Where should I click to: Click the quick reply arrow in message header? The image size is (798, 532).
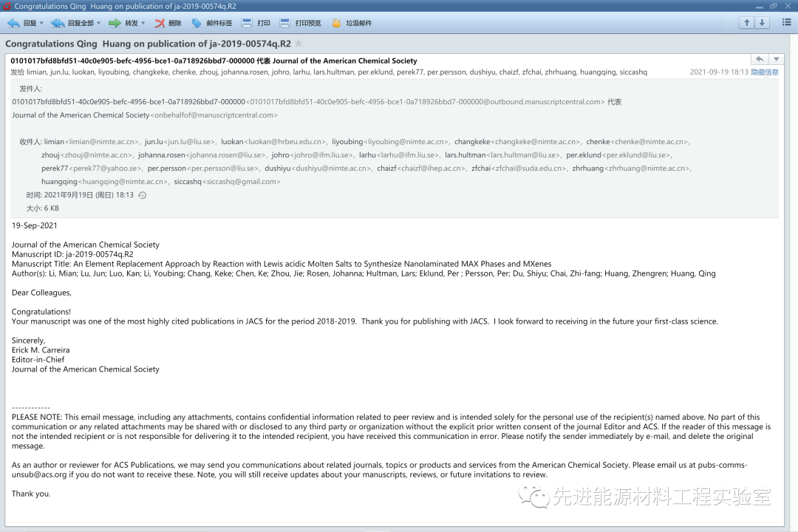[760, 60]
